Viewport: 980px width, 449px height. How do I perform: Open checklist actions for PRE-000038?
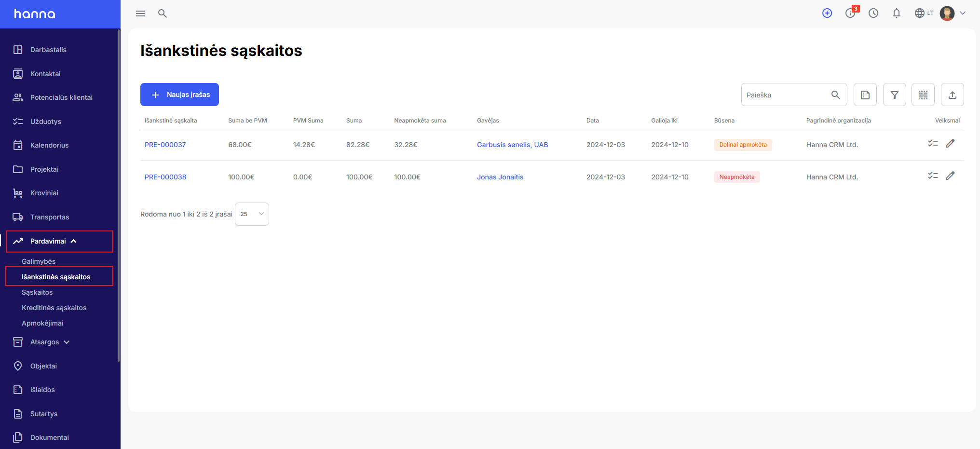(933, 176)
